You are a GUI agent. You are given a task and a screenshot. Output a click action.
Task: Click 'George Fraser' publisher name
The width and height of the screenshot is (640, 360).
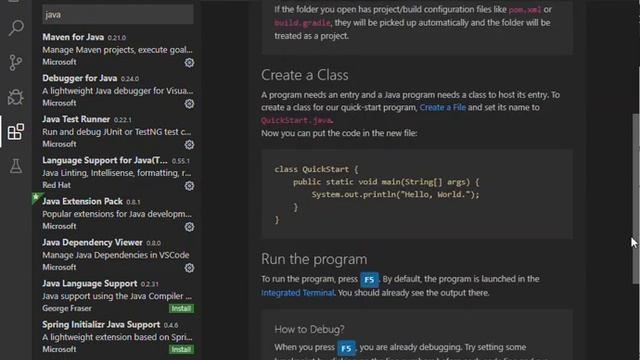pyautogui.click(x=67, y=309)
